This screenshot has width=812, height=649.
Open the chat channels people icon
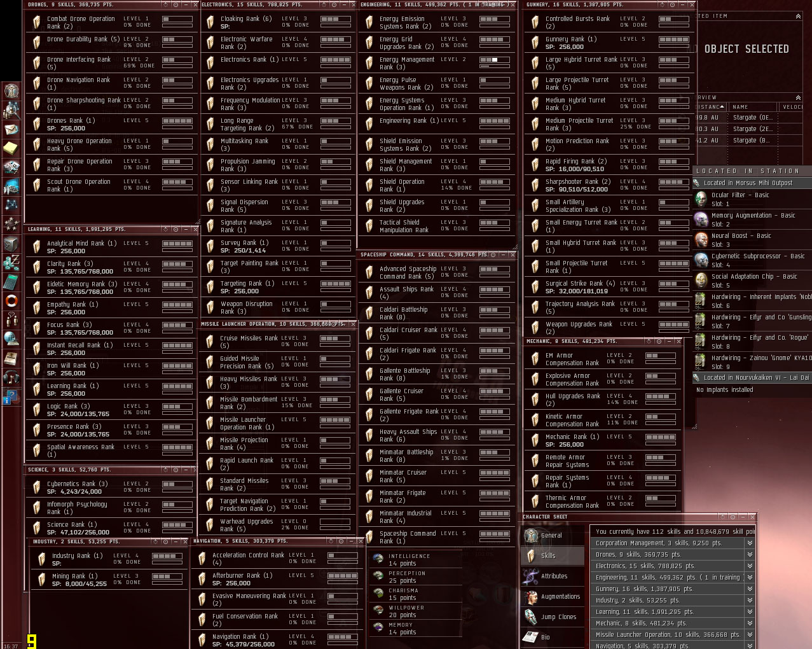pos(11,319)
